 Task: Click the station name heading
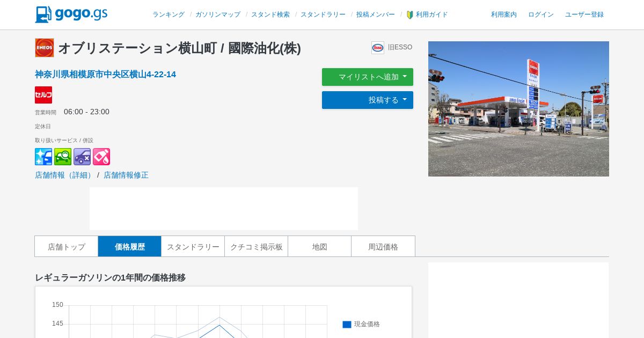[x=179, y=48]
